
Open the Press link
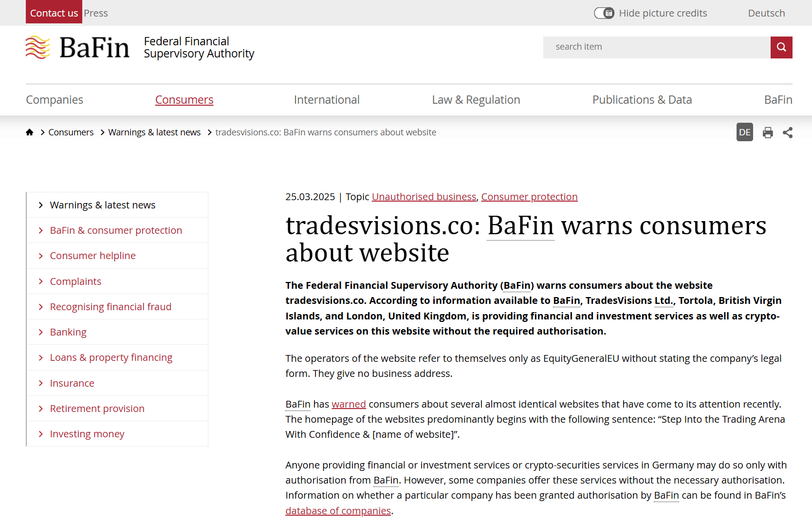(96, 13)
